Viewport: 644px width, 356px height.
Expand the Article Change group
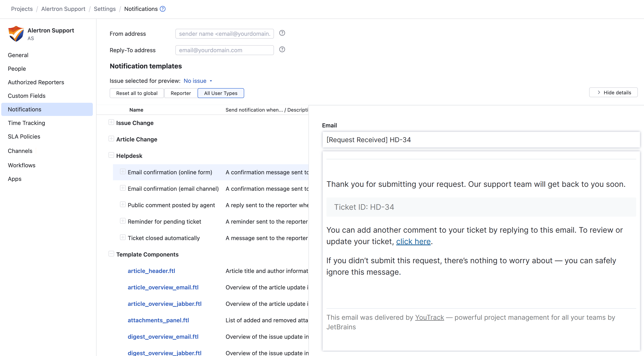tap(111, 139)
